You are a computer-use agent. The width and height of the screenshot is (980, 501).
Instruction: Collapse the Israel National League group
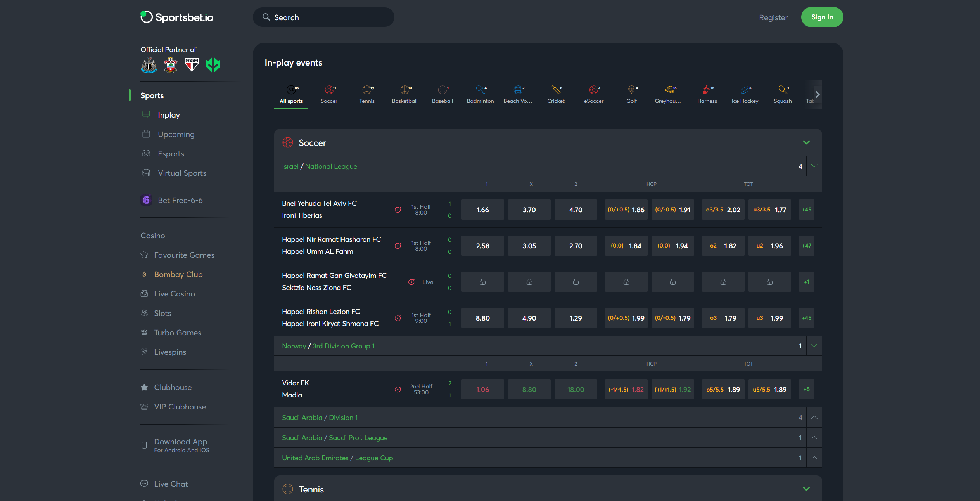(814, 166)
